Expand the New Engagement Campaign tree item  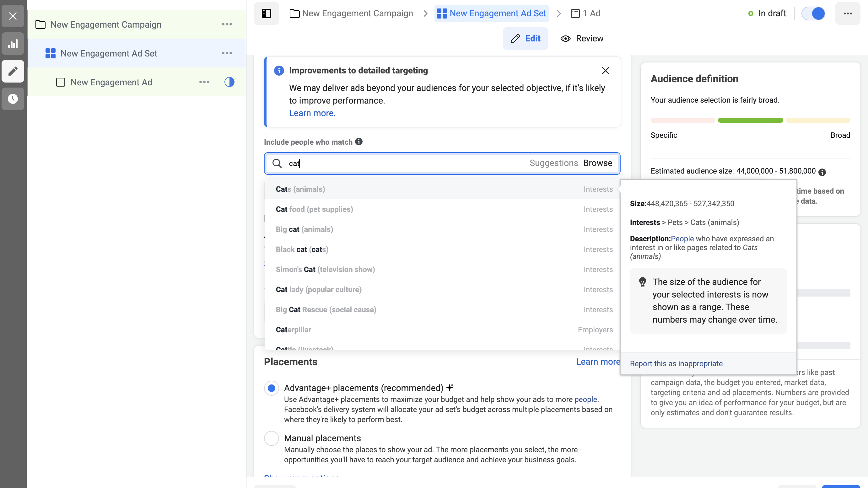40,24
